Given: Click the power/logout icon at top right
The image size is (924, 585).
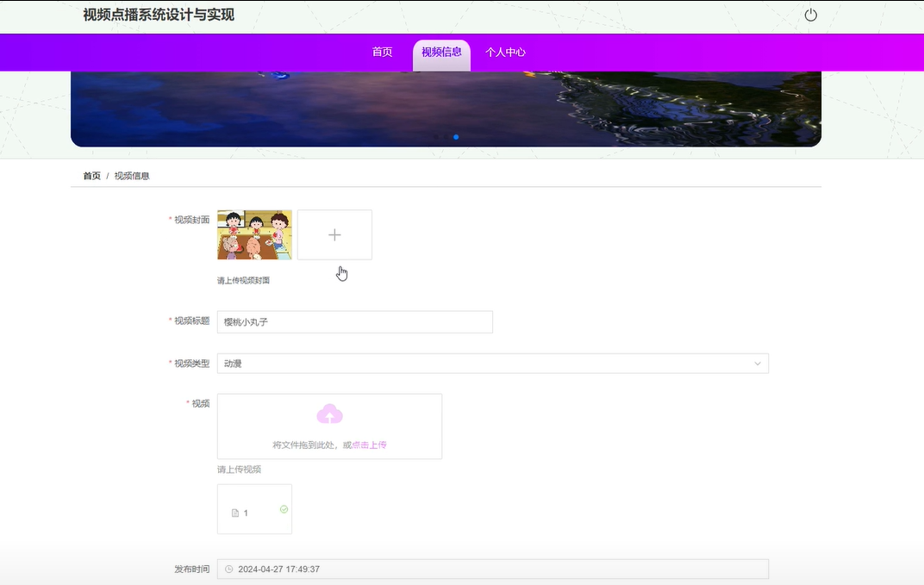Looking at the screenshot, I should click(x=810, y=15).
